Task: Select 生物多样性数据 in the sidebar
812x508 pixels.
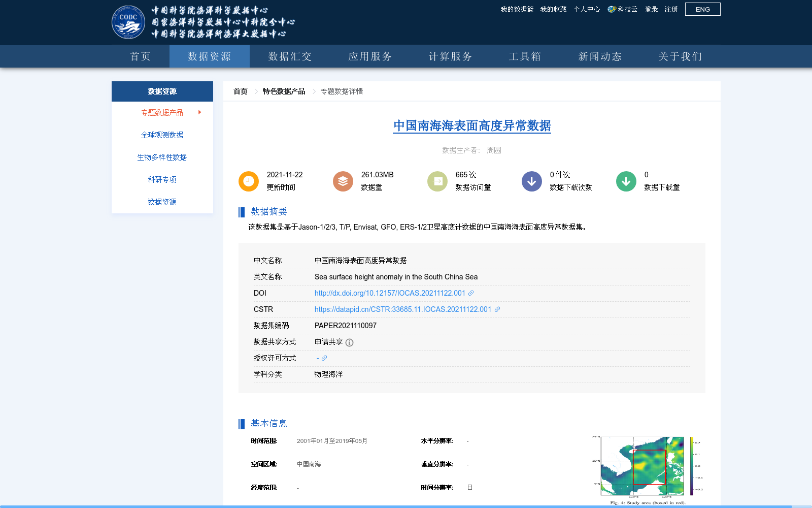Action: point(162,157)
